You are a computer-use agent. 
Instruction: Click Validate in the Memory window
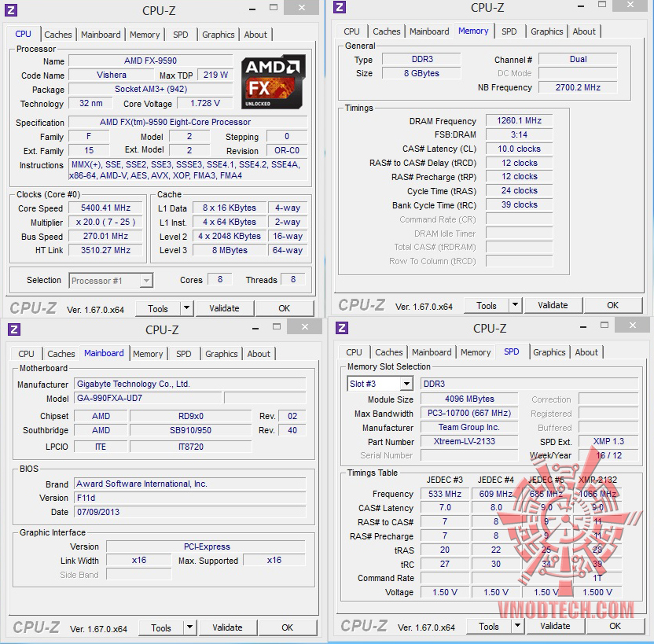553,305
